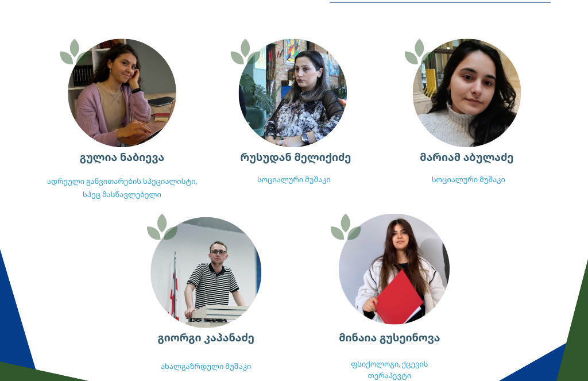The width and height of the screenshot is (588, 381).
Task: Select სოციალური მუშაკი under მარიამ აბულაძე
Action: [x=469, y=180]
